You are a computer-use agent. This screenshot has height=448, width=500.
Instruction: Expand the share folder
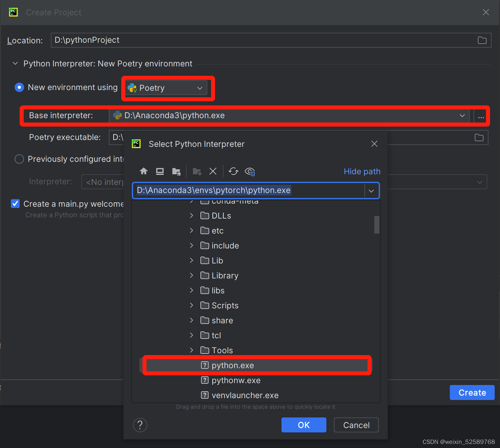(191, 320)
